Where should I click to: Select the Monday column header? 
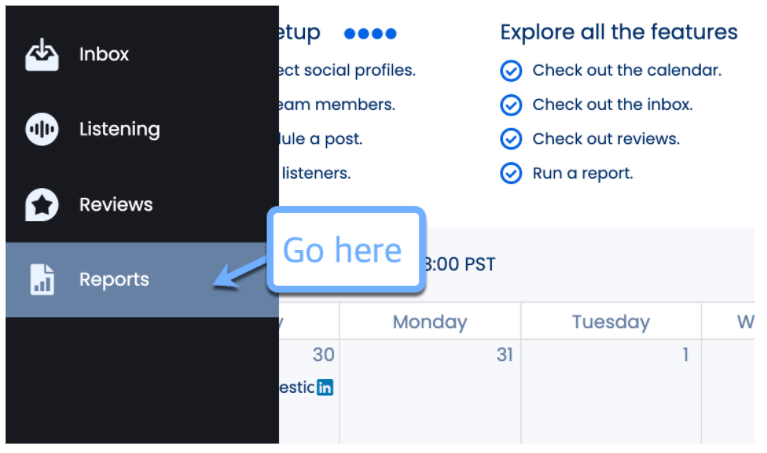[x=430, y=321]
